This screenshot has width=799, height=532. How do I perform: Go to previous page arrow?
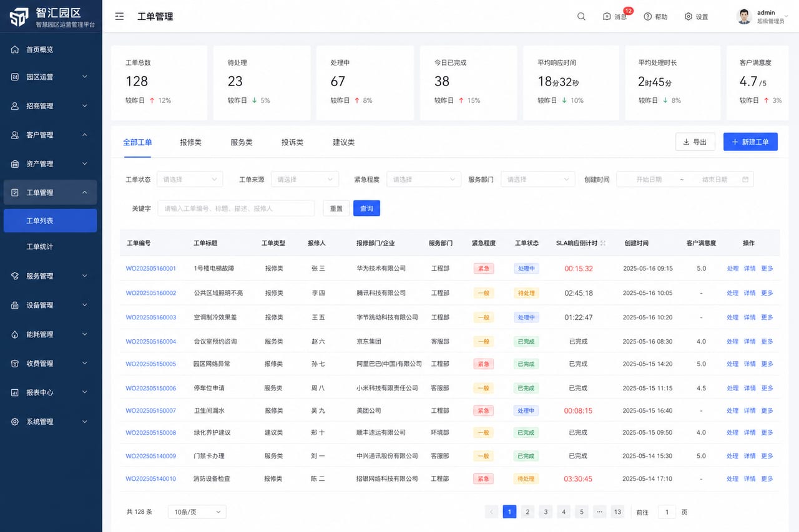coord(491,512)
